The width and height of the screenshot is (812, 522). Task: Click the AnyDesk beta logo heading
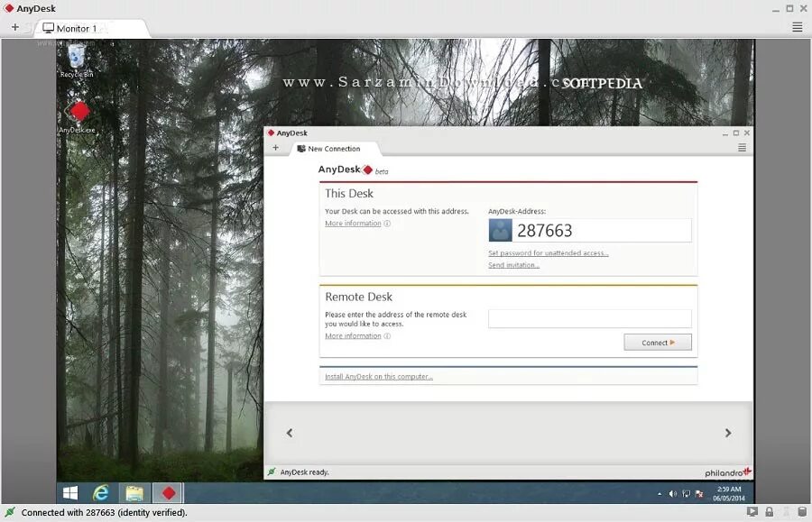click(353, 169)
